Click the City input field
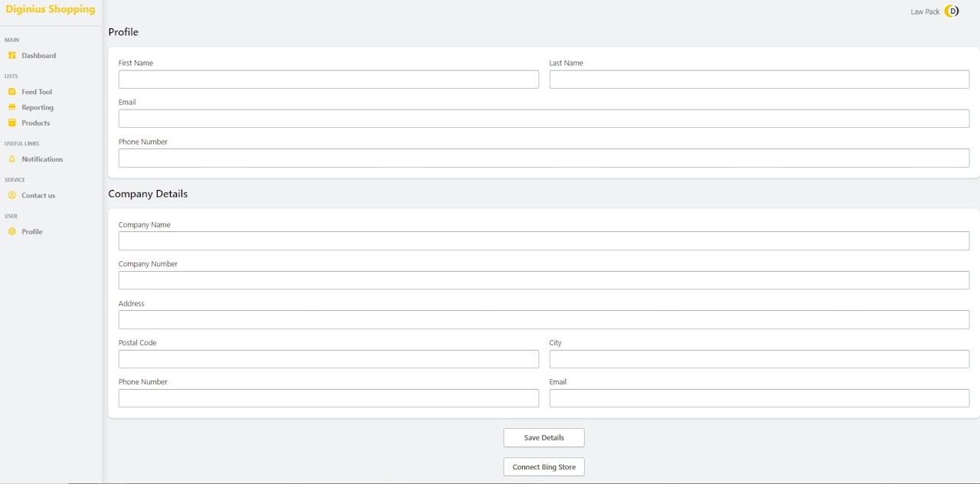Screen dimensions: 980x484 (759, 359)
